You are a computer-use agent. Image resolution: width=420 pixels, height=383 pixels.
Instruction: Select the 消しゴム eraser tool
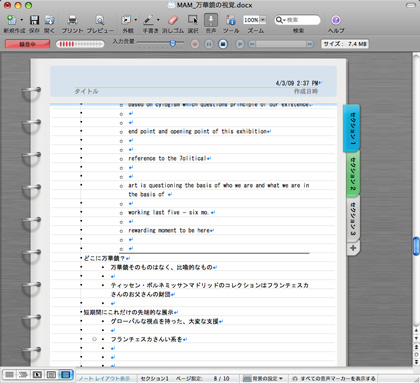[173, 20]
